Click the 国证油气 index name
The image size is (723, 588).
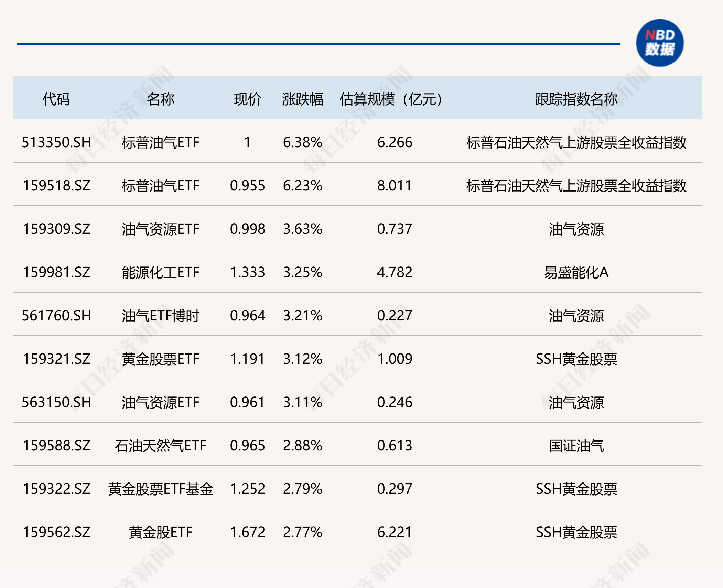pos(576,446)
